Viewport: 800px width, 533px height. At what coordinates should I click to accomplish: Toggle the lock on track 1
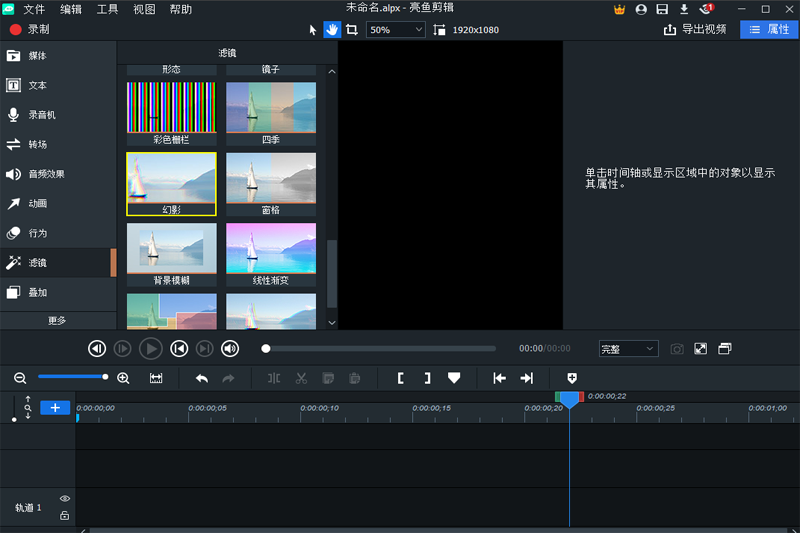tap(64, 515)
